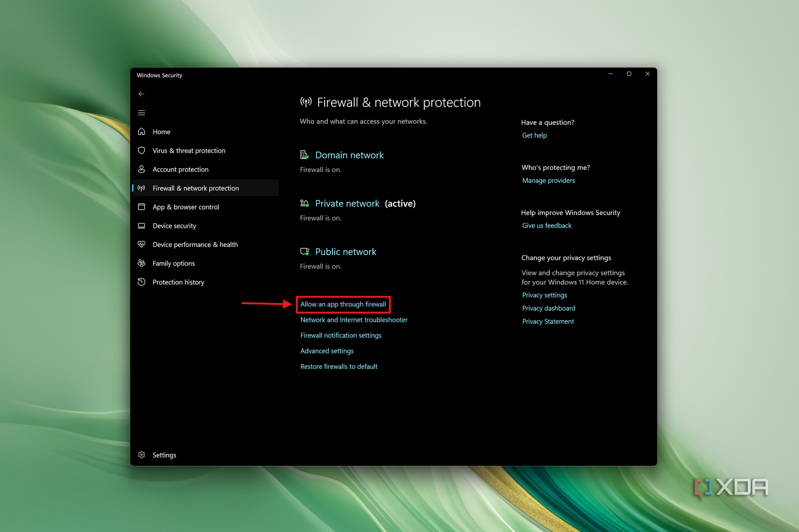Click the Account protection person icon

[141, 169]
